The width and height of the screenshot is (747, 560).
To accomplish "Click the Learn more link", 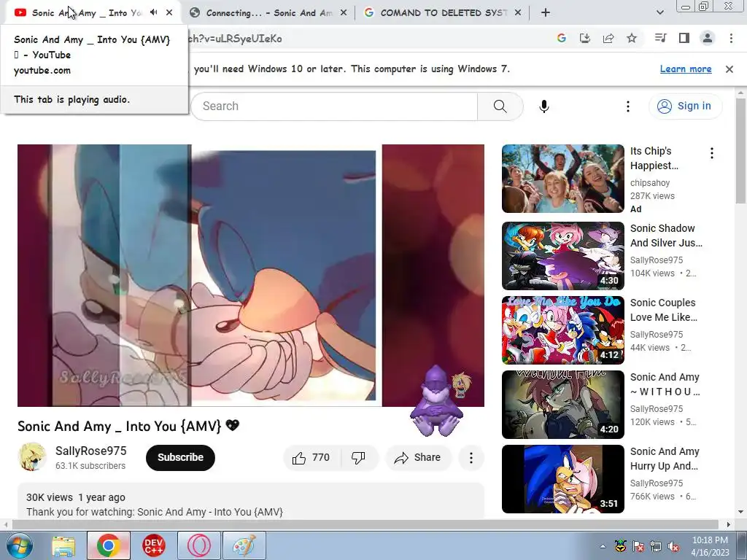I will tap(686, 69).
